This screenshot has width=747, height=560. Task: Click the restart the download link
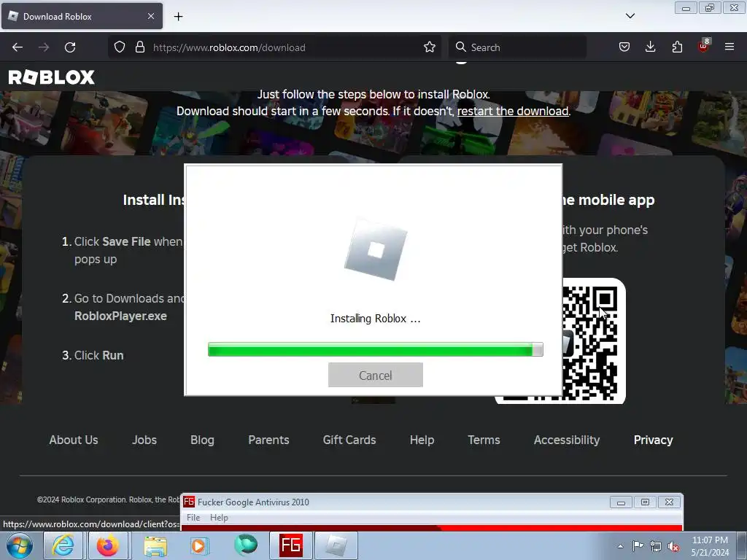[x=513, y=112]
